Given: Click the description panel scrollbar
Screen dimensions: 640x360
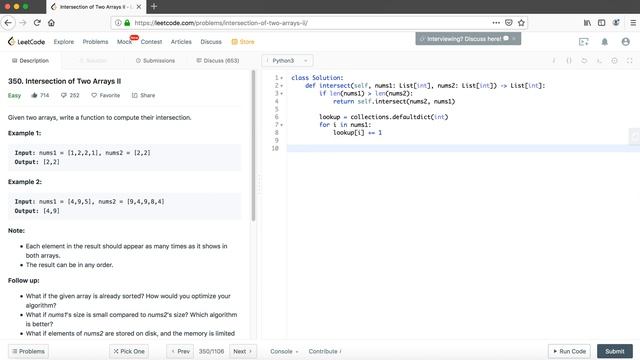Looking at the screenshot, I should click(253, 146).
